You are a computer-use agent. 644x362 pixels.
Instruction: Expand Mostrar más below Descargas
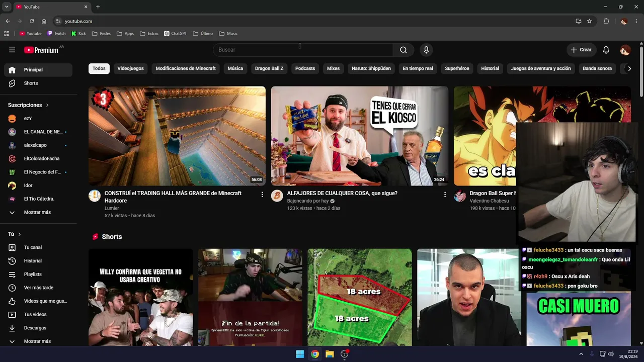tap(38, 341)
